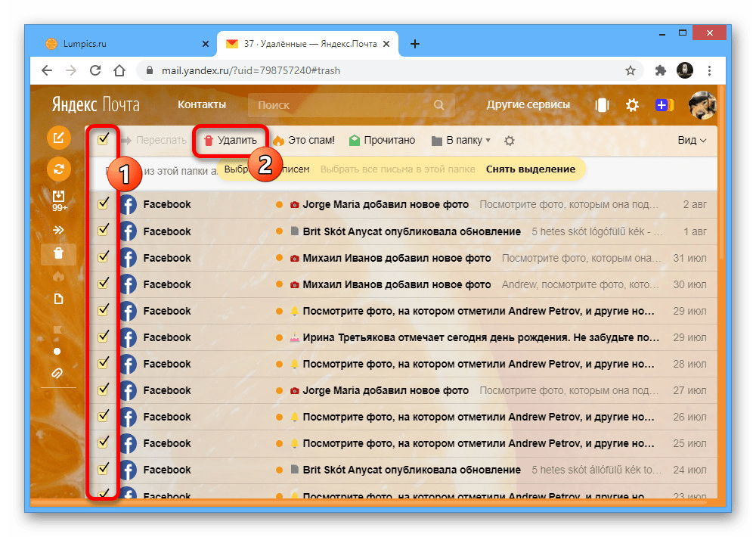
Task: Click Снять выделение to deselect all
Action: [531, 169]
